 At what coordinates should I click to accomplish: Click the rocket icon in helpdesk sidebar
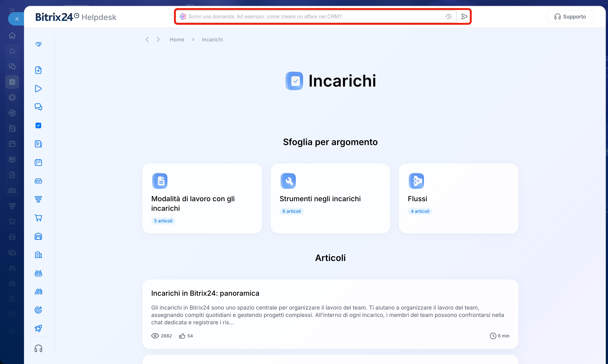tap(38, 328)
